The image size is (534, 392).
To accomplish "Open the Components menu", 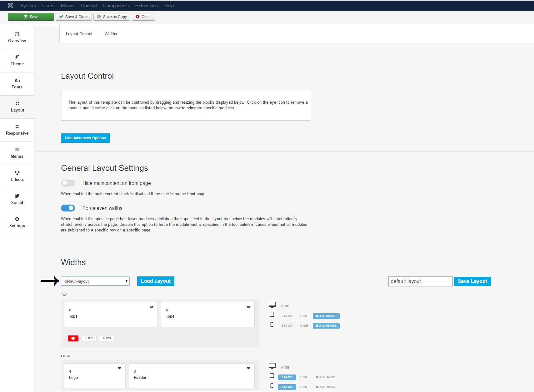I will (x=116, y=6).
